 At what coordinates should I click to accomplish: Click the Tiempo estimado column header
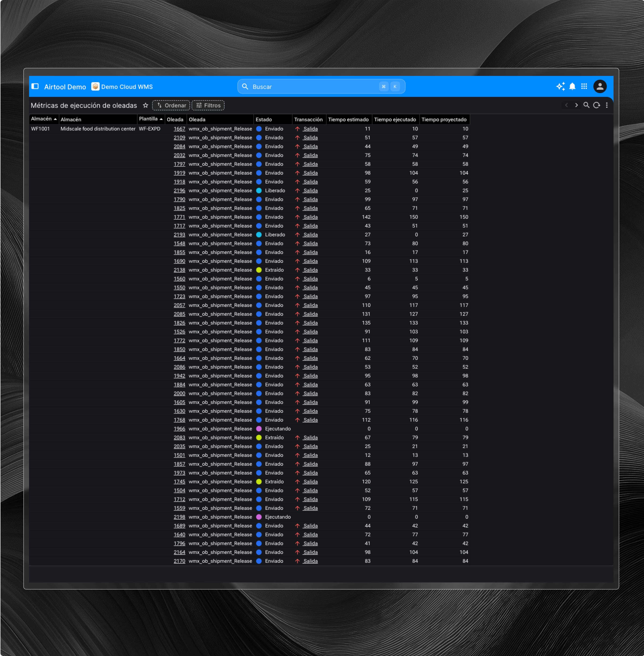348,120
